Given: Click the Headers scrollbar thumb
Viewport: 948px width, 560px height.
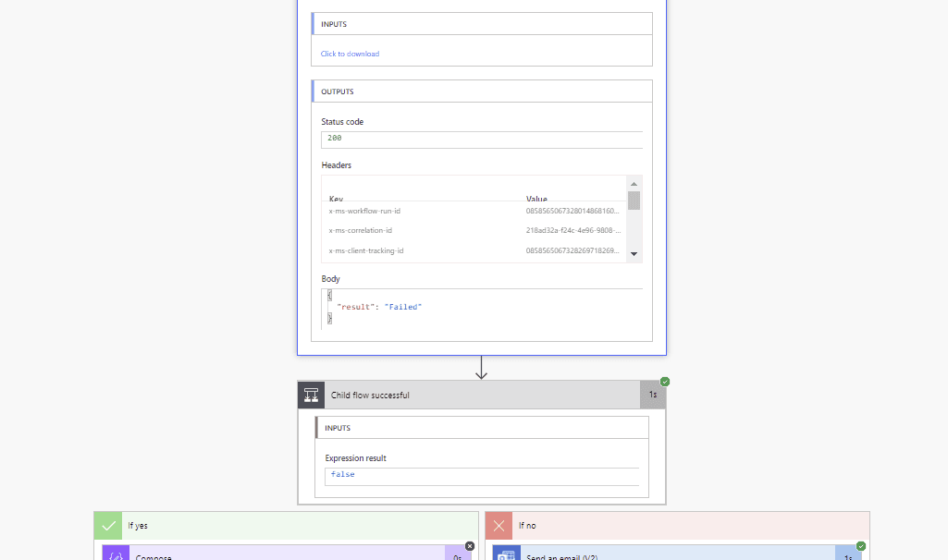Looking at the screenshot, I should point(634,201).
